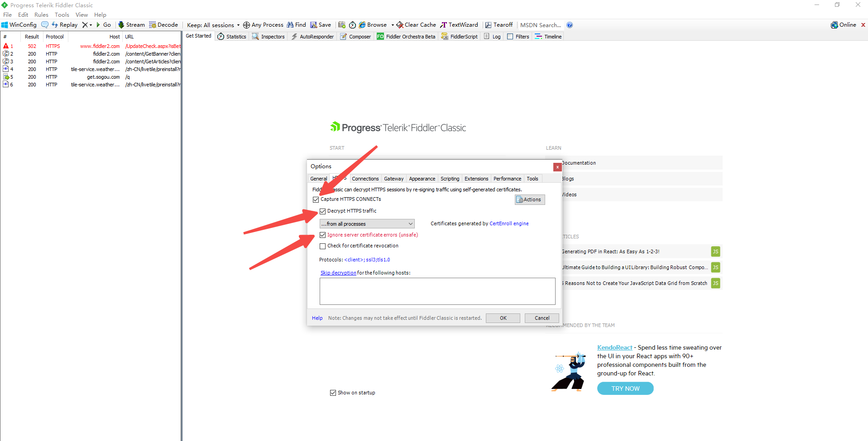Open Connections tab in Options
The image size is (868, 441).
(x=365, y=179)
